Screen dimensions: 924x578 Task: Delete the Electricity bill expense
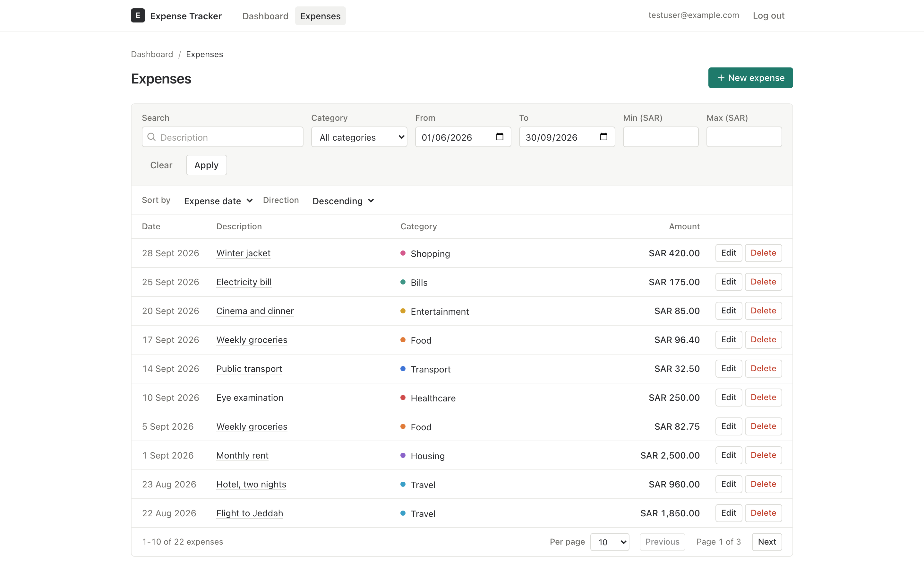(x=763, y=282)
